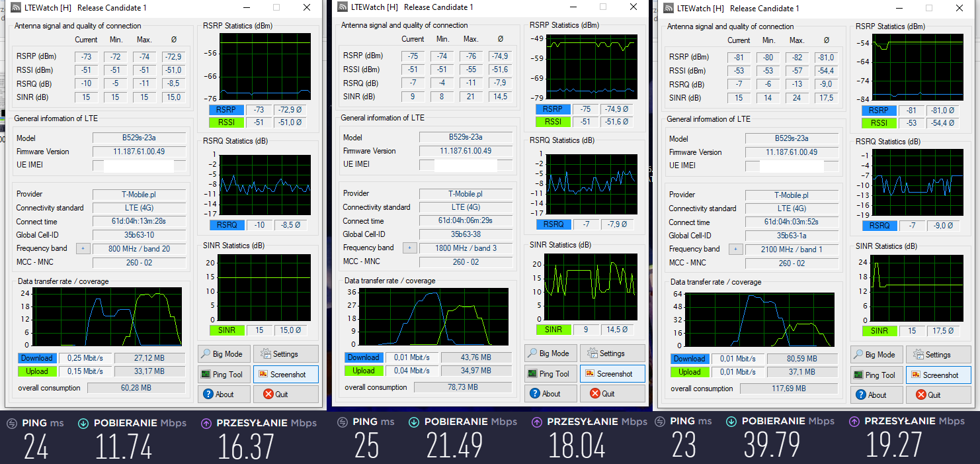Click the blank UE IMEI field in the band 20 window
The height and width of the screenshot is (464, 980).
point(140,165)
